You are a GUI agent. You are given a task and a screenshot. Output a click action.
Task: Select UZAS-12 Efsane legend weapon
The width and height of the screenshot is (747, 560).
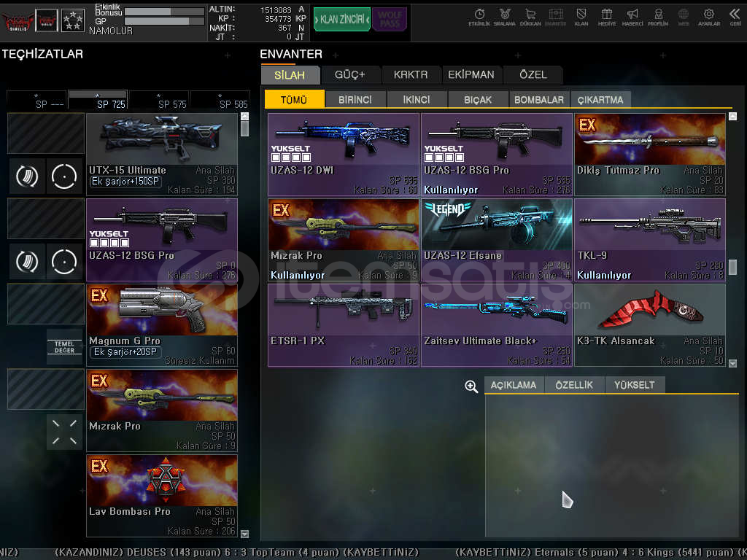(x=497, y=240)
